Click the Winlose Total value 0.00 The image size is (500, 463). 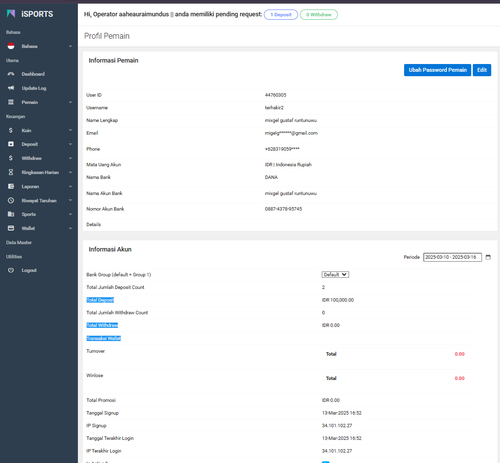(459, 378)
